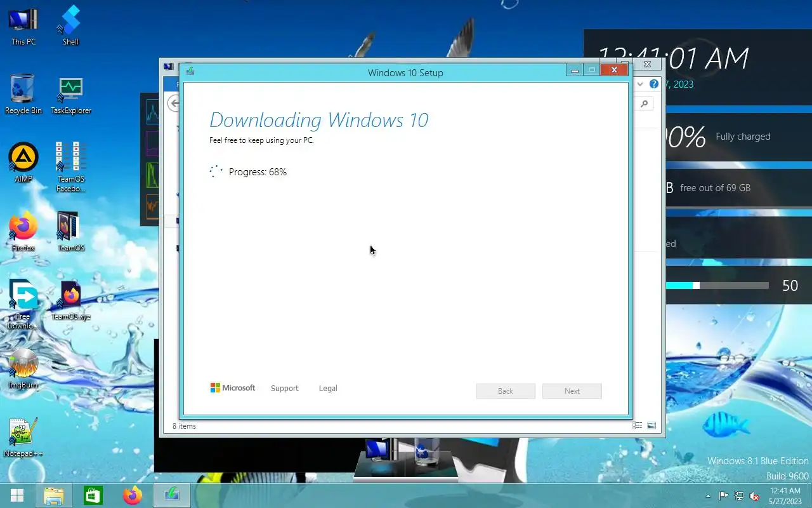812x508 pixels.
Task: Launch the Free Download desktop shortcut
Action: tap(23, 305)
